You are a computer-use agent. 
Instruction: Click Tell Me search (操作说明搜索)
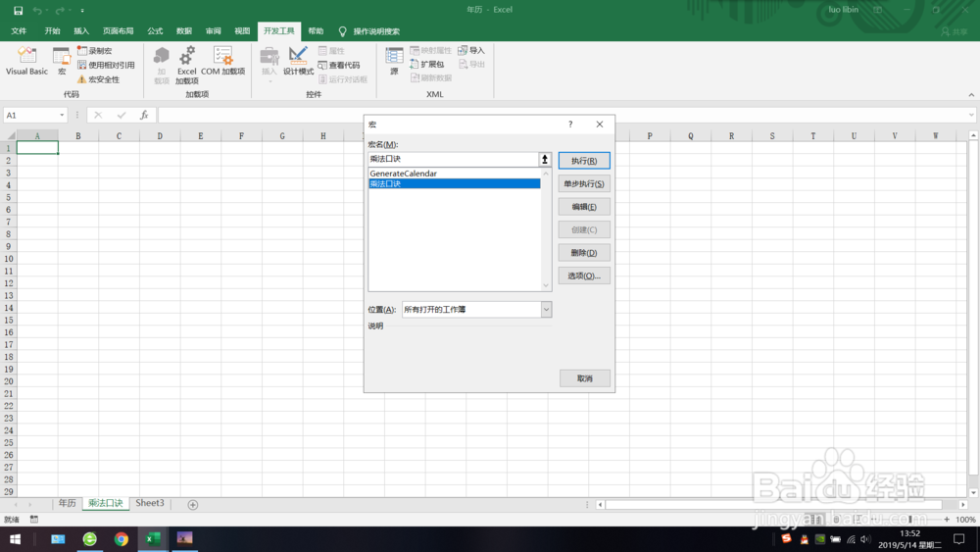pyautogui.click(x=368, y=31)
